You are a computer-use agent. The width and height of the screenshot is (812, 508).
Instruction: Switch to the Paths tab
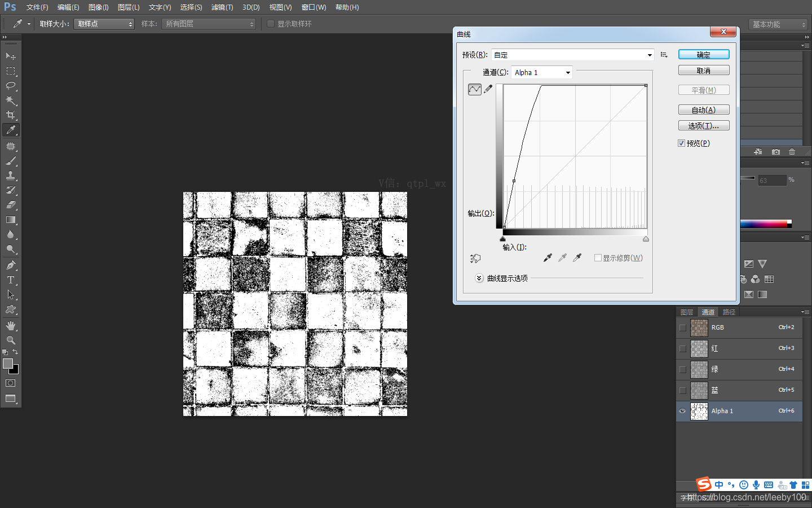point(729,312)
